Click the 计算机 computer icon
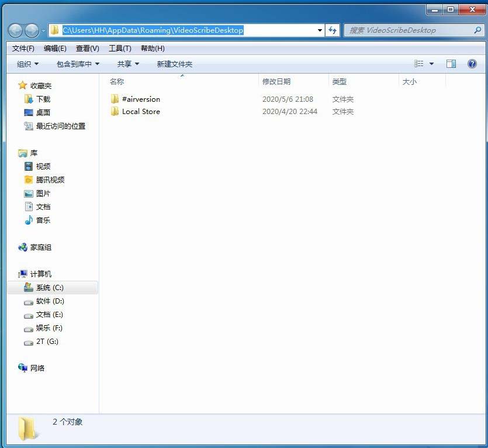Viewport: 488px width, 448px height. pyautogui.click(x=23, y=274)
